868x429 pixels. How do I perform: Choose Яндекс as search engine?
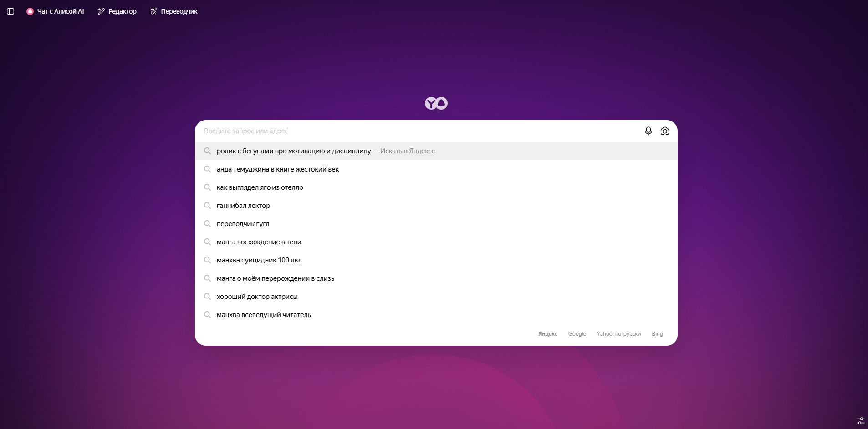(548, 334)
